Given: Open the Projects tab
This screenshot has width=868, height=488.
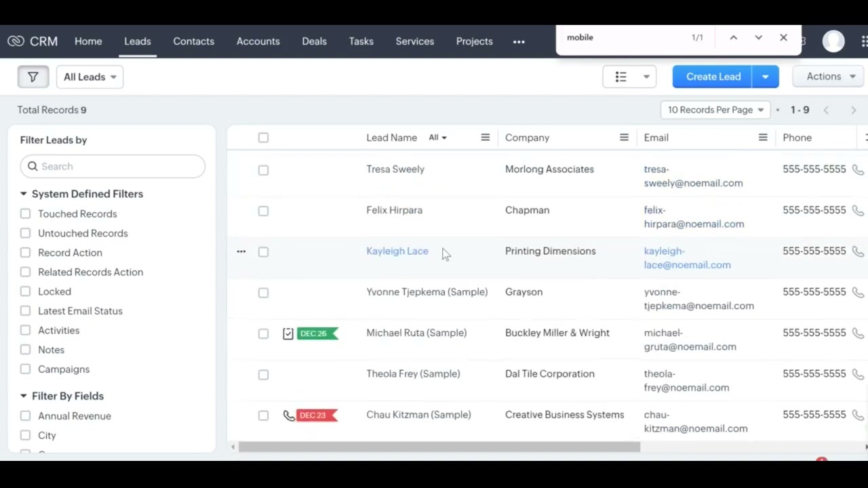Looking at the screenshot, I should click(474, 41).
